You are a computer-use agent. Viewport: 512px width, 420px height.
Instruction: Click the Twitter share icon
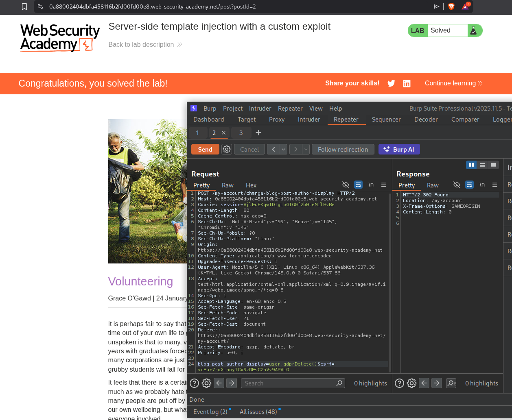click(x=391, y=83)
